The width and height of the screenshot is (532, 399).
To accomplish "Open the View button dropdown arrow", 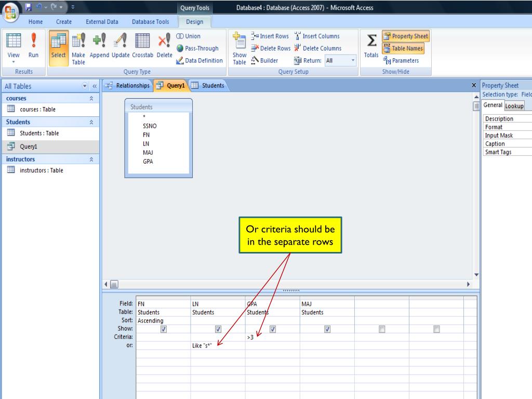I will [x=14, y=62].
